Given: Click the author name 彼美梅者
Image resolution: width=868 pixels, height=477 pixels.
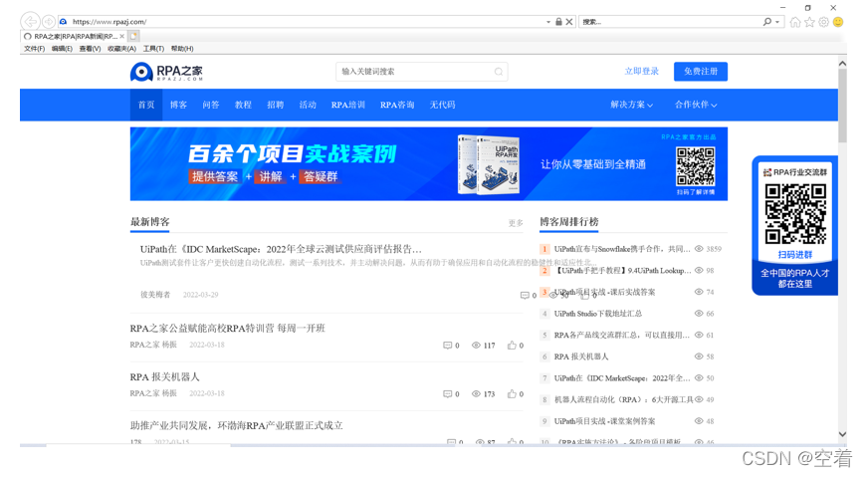Looking at the screenshot, I should (x=155, y=295).
